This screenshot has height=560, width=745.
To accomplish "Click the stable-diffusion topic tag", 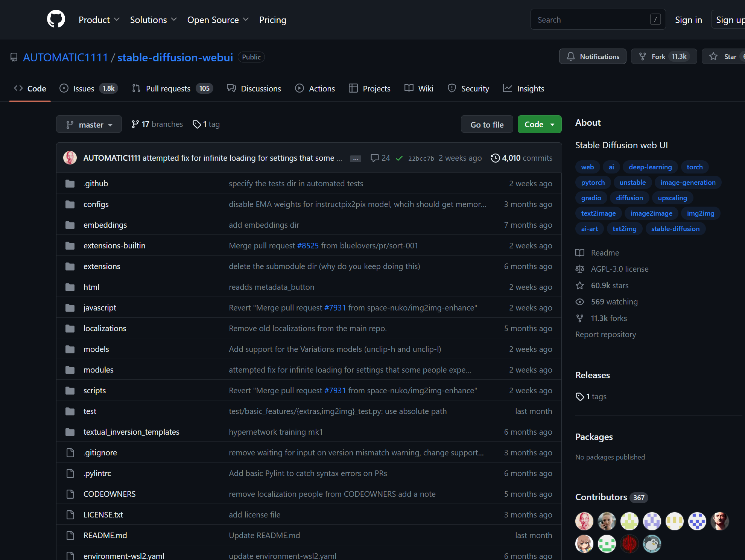I will 675,228.
